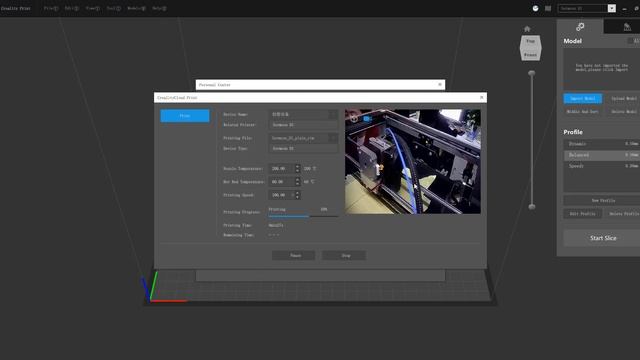Open the File menu

pos(51,8)
